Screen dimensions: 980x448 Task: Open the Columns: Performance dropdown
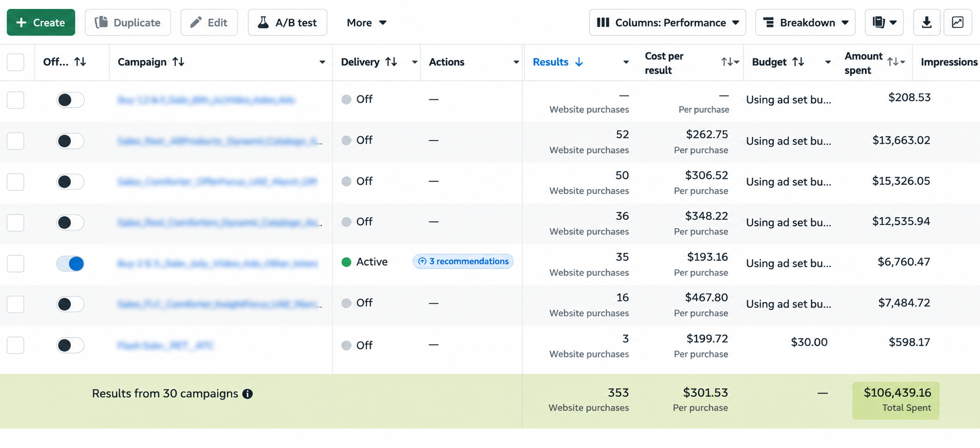point(667,22)
